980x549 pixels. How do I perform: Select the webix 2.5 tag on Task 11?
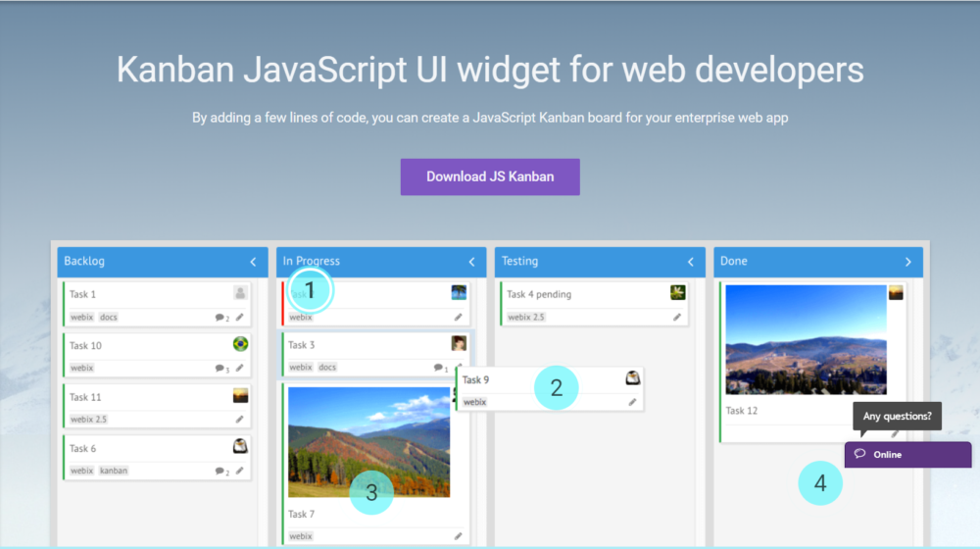[88, 419]
